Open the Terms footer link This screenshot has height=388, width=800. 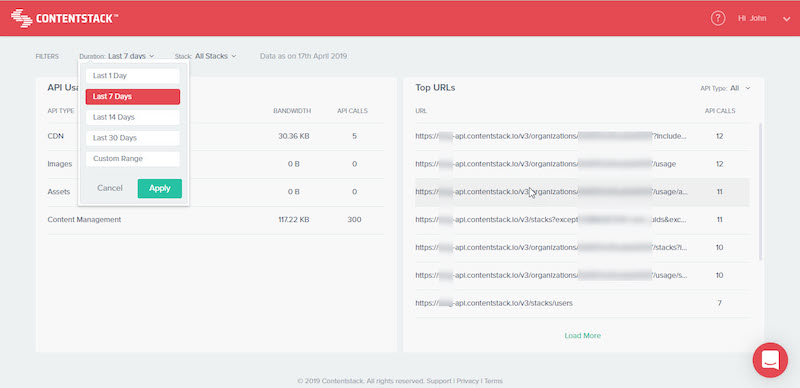click(493, 381)
